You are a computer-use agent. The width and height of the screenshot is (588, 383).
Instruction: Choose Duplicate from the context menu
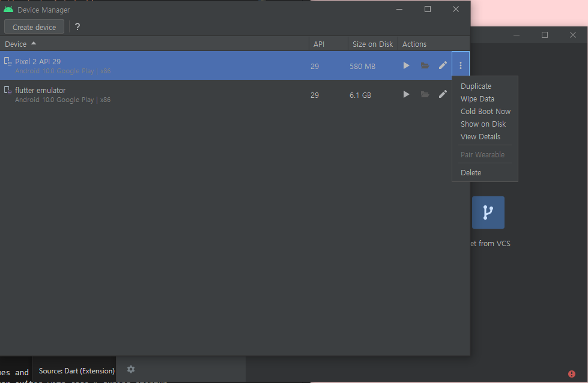coord(476,86)
